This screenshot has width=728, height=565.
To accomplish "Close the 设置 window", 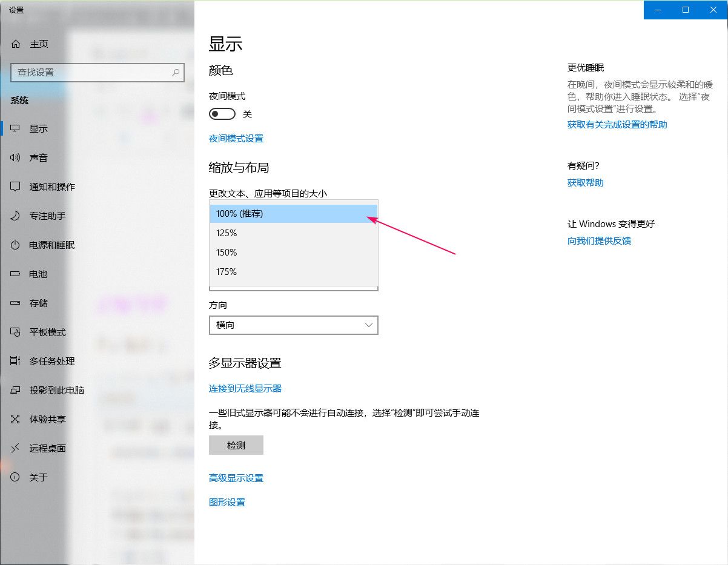I will pyautogui.click(x=713, y=10).
